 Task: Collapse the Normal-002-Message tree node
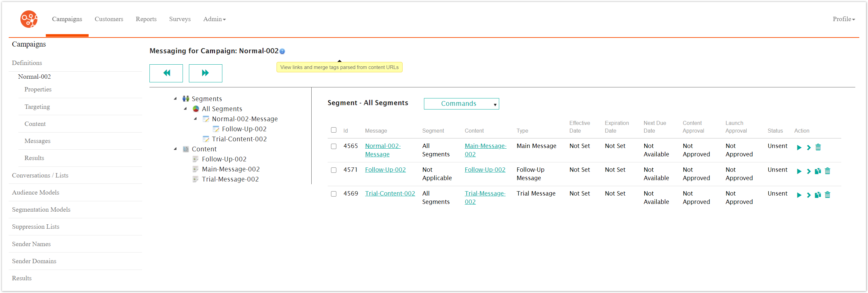click(x=196, y=119)
